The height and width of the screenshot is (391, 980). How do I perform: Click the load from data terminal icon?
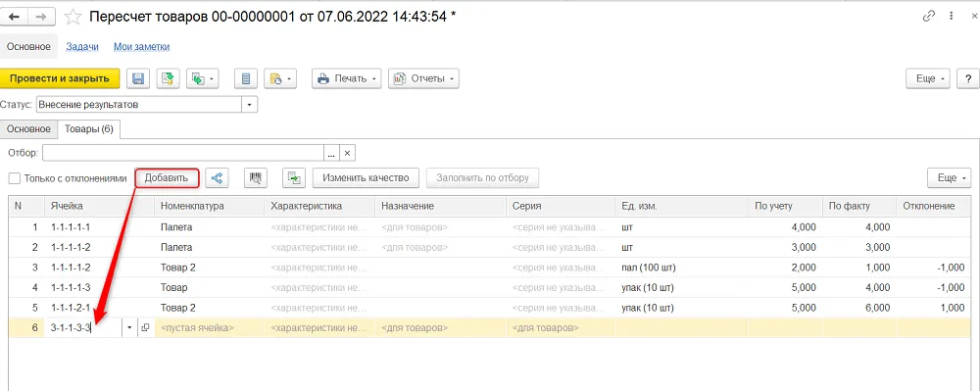tap(294, 178)
